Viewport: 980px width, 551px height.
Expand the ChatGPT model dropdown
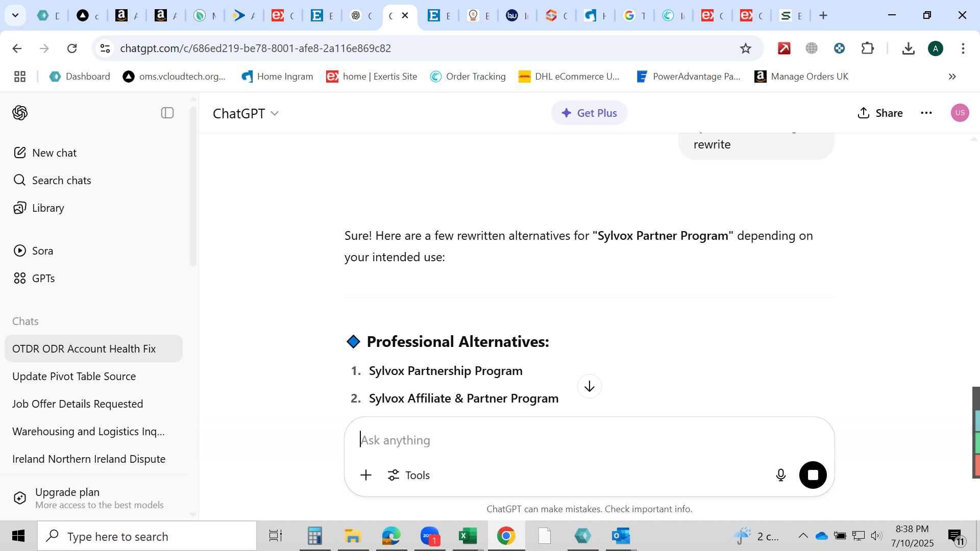coord(246,113)
